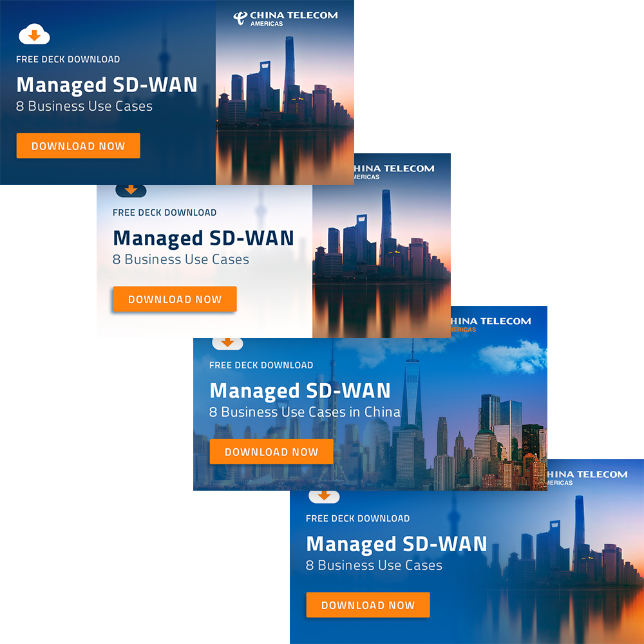644x644 pixels.
Task: Click the China Telecom Americas logo in the top banner
Action: (x=285, y=19)
